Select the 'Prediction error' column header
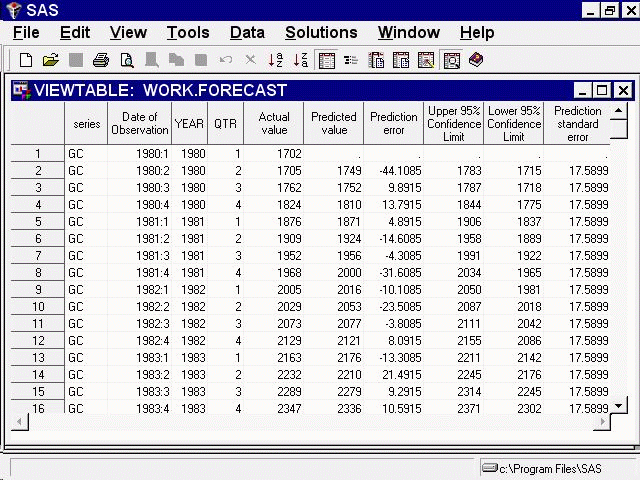The height and width of the screenshot is (480, 640). (x=394, y=124)
